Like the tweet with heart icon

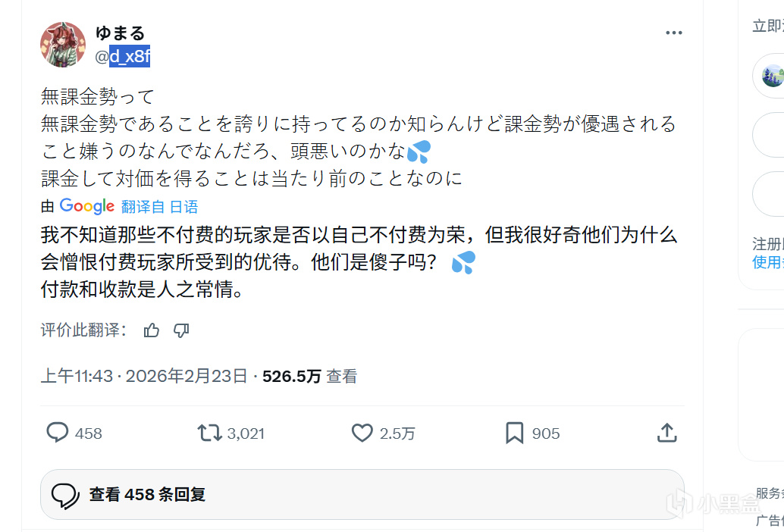(x=362, y=433)
